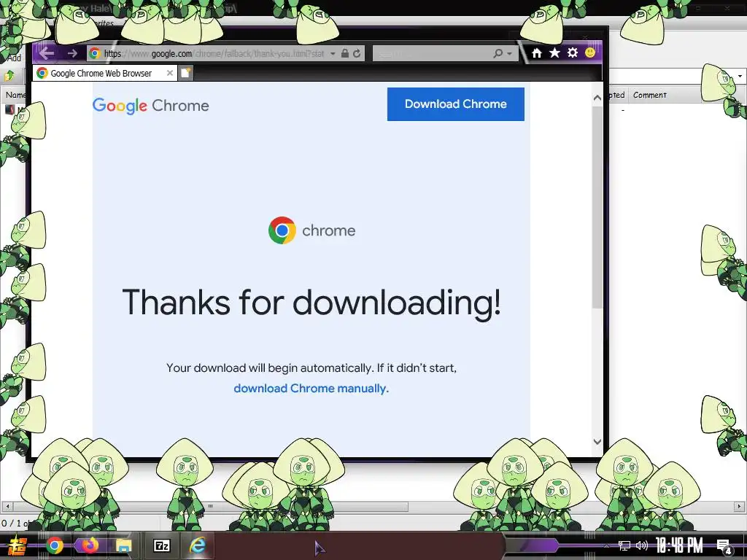The height and width of the screenshot is (560, 747).
Task: Click the Google Chrome logo in page header
Action: pos(150,106)
